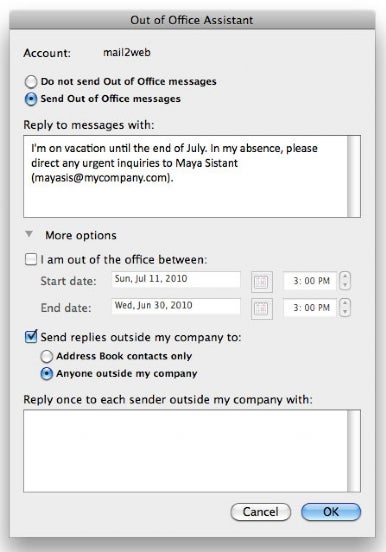386x552 pixels.
Task: Choose Address Book contacts only
Action: [46, 356]
